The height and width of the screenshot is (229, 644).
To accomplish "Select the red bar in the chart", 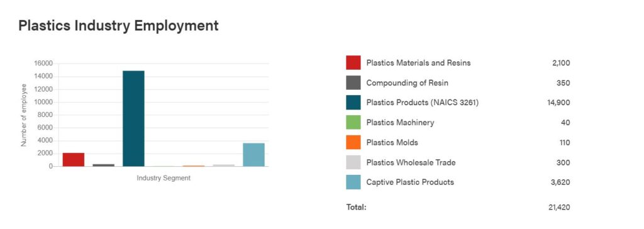I will (74, 160).
